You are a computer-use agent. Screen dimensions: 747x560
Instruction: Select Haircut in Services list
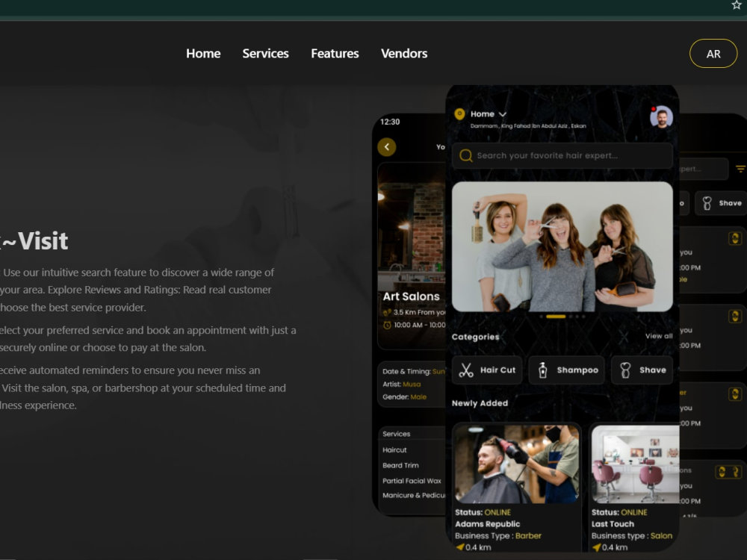[394, 450]
